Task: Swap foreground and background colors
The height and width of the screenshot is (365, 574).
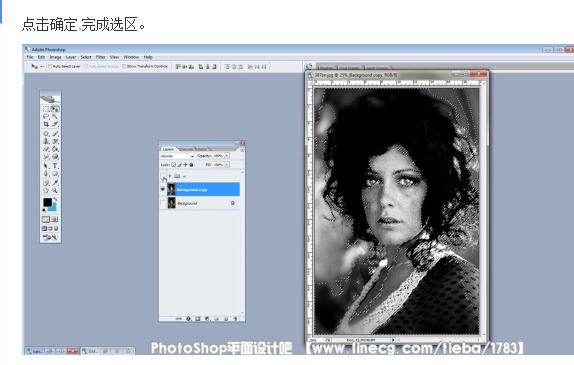Action: 56,199
